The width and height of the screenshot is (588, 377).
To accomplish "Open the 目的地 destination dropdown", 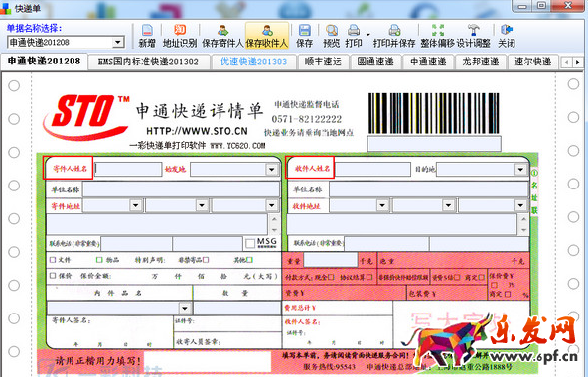I will [x=520, y=170].
